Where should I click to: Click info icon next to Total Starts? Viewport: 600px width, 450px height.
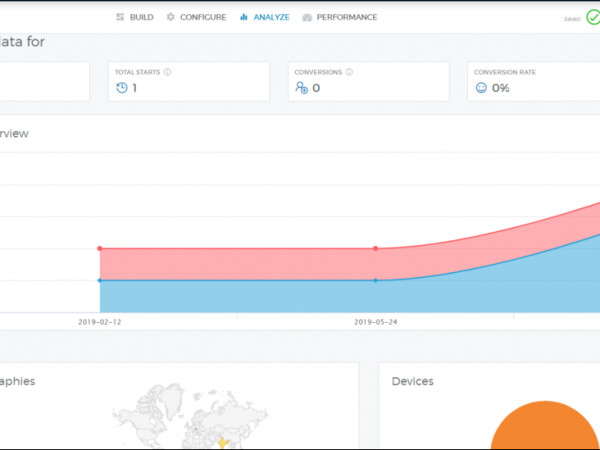pyautogui.click(x=167, y=72)
